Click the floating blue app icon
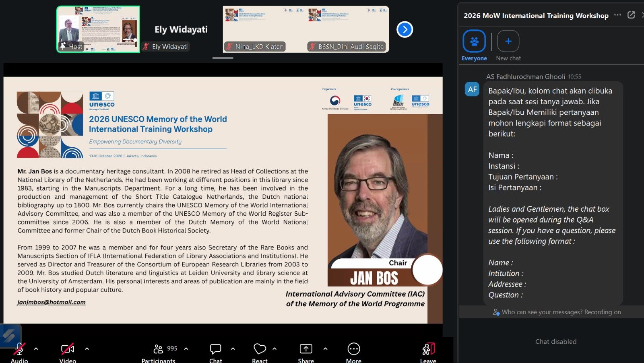 coord(10,336)
